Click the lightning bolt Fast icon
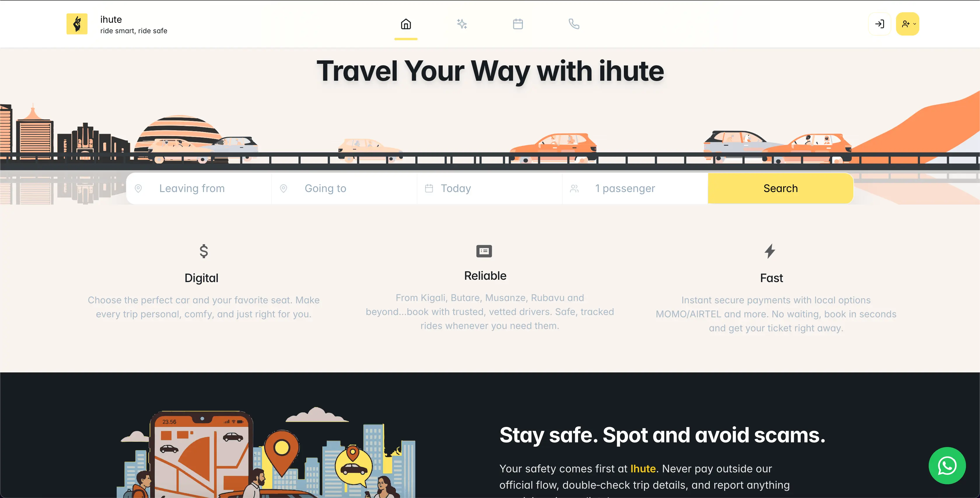 [x=770, y=251]
